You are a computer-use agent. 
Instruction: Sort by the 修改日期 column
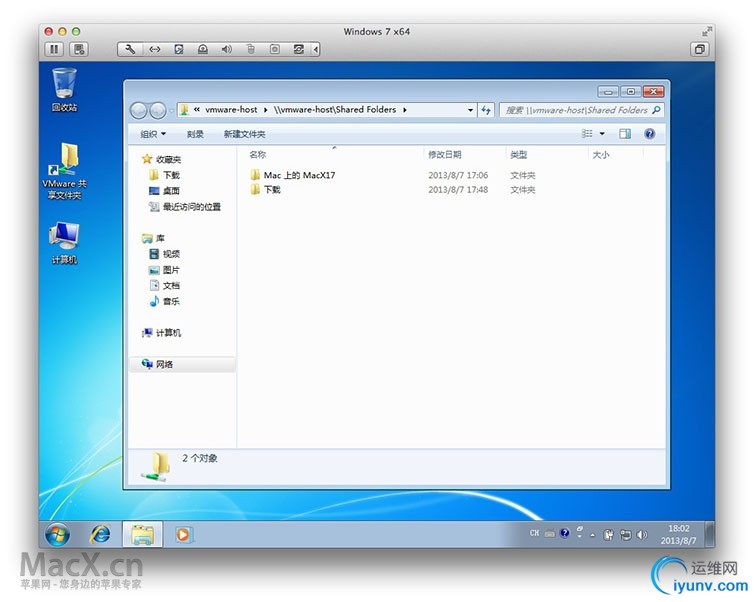tap(444, 154)
